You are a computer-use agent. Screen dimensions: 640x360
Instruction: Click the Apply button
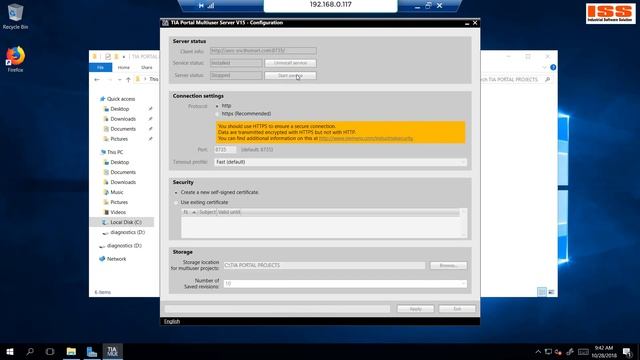point(416,309)
